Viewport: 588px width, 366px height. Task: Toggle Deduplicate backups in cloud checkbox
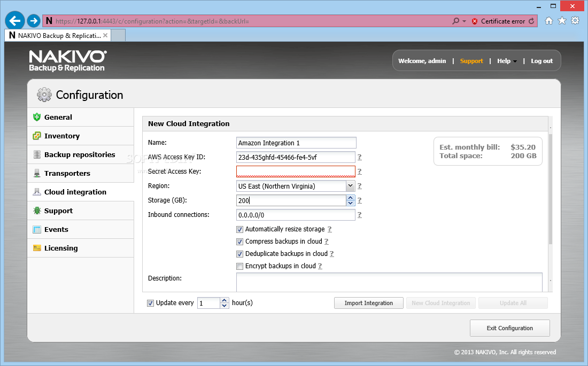[x=239, y=254]
